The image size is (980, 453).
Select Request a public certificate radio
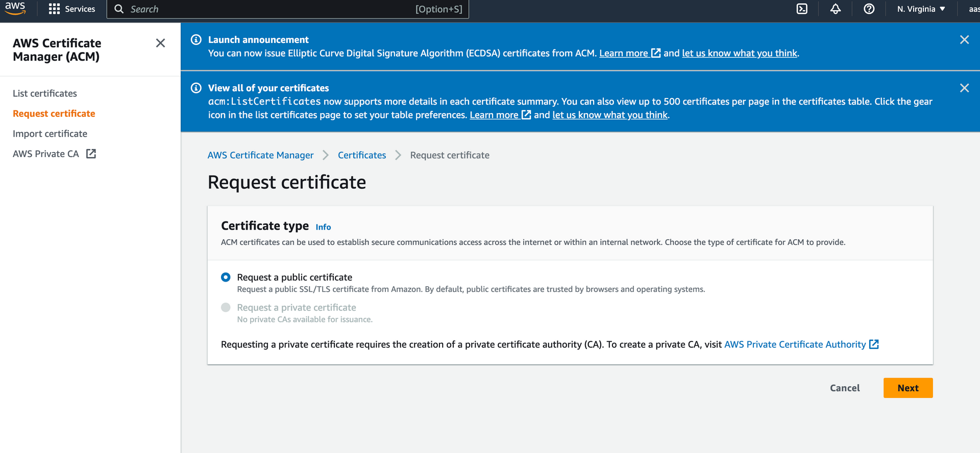tap(226, 277)
